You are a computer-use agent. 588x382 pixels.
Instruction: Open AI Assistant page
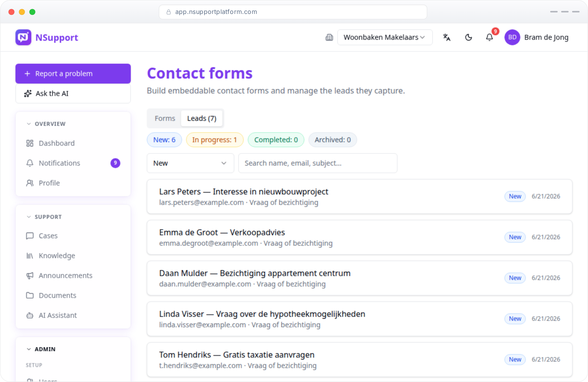[73, 315]
